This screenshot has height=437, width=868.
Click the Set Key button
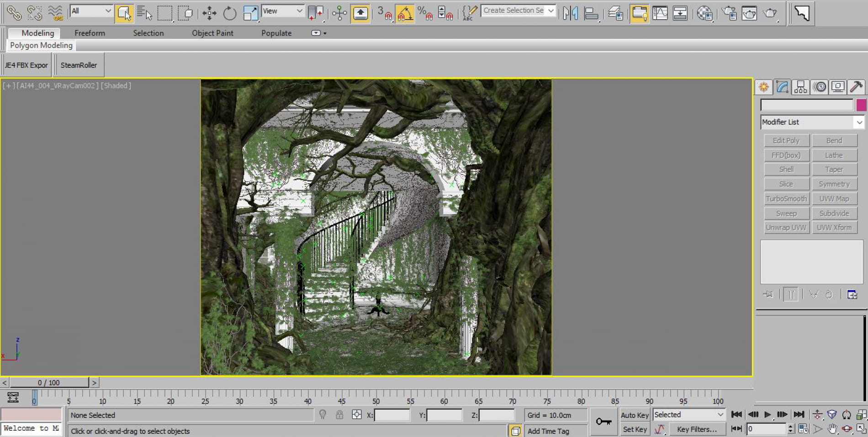pyautogui.click(x=635, y=429)
